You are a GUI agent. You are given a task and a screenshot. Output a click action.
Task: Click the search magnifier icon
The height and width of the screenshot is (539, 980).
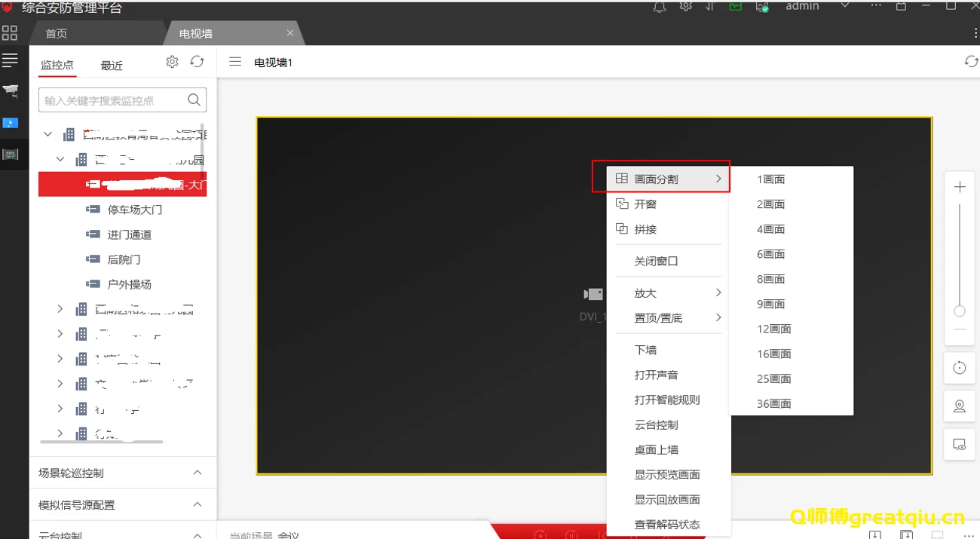[194, 100]
